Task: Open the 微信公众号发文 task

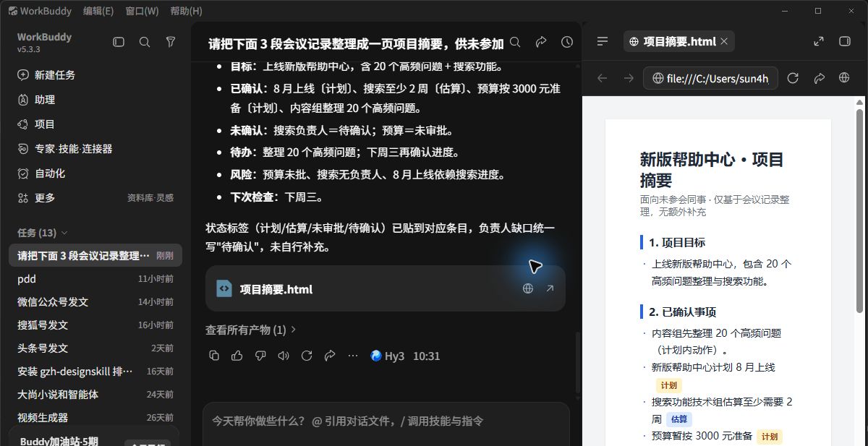Action: tap(95, 301)
